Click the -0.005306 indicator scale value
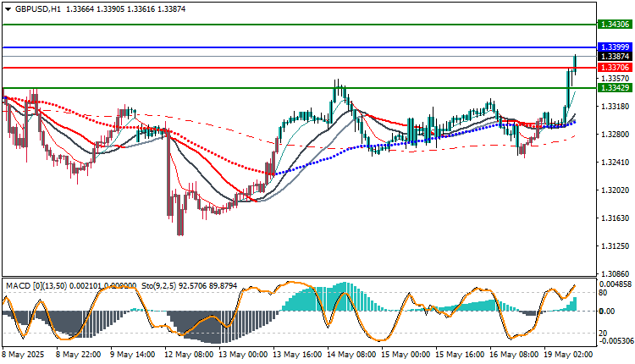The width and height of the screenshot is (635, 364). pyautogui.click(x=616, y=341)
